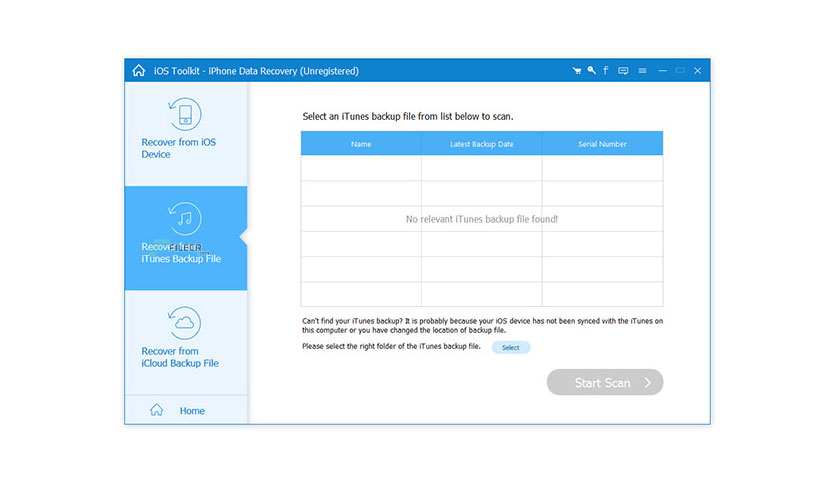Click 'Select an iTunes backup file' instruction text
The image size is (836, 484).
tap(408, 116)
